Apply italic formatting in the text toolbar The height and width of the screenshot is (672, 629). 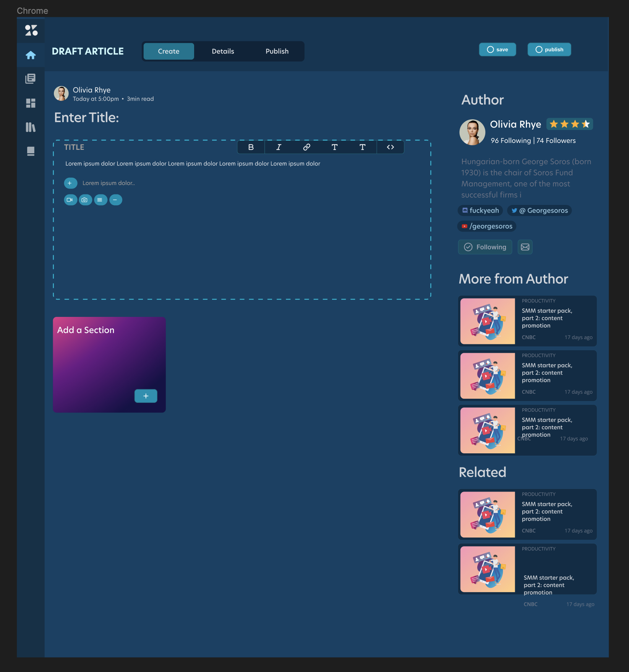279,147
